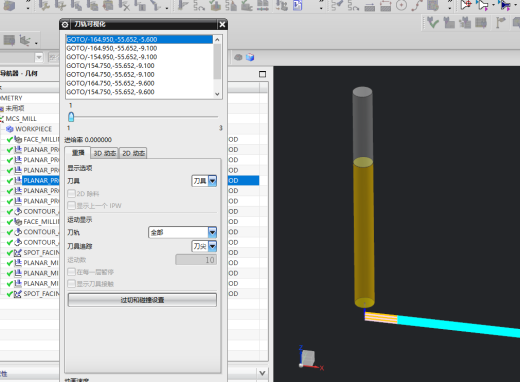
Task: Click the tool path position slider handle
Action: (71, 117)
